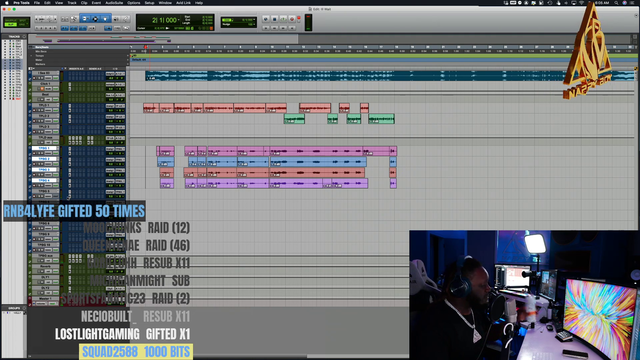The width and height of the screenshot is (640, 360).
Task: Toggle the Zoom Toggle button in toolbar
Action: (64, 19)
